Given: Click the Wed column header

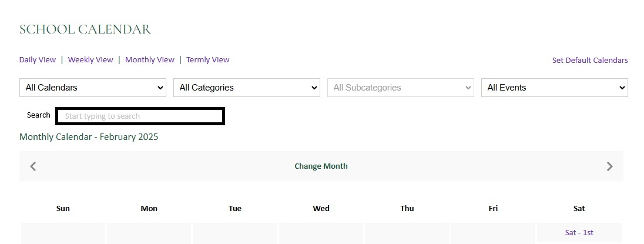Looking at the screenshot, I should (321, 208).
